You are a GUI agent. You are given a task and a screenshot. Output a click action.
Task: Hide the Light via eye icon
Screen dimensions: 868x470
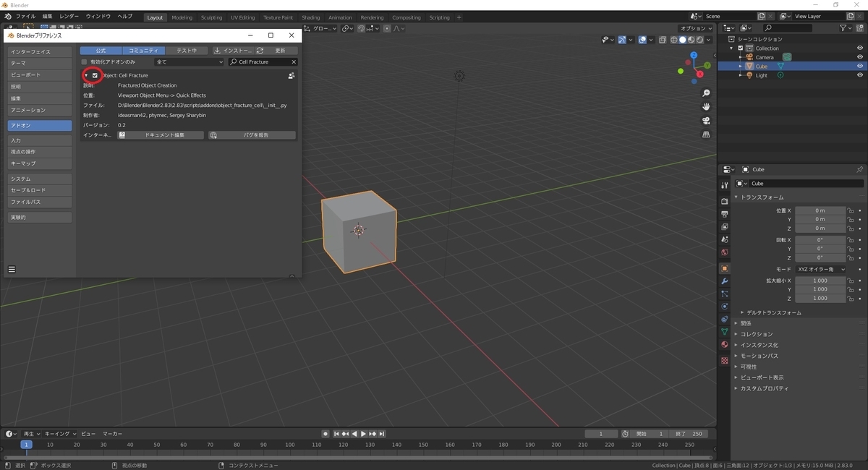(x=860, y=75)
